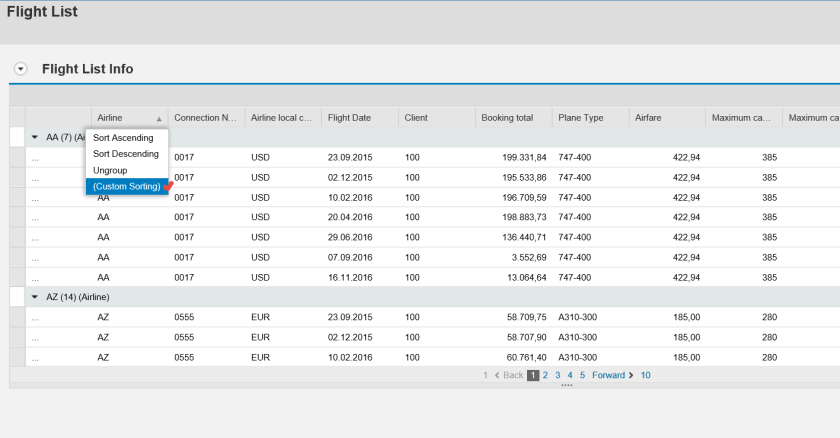
Task: Choose Sort Descending from the context menu
Action: (125, 154)
